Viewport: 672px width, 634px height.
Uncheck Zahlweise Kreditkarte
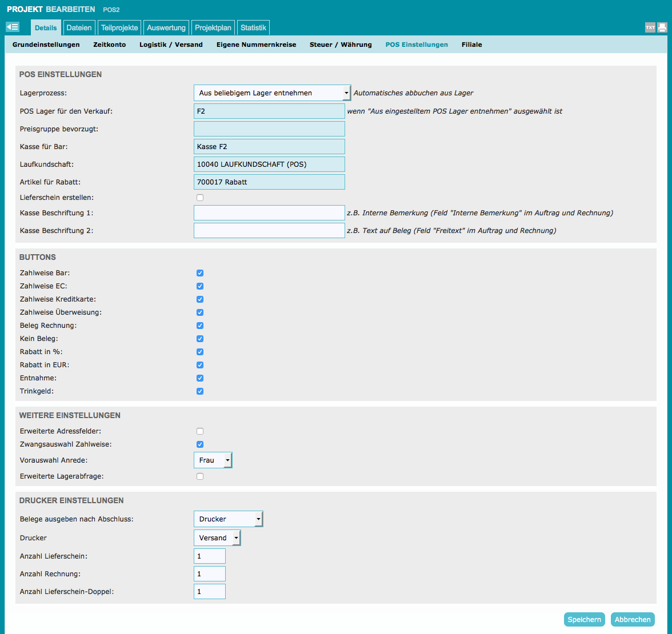click(x=200, y=299)
